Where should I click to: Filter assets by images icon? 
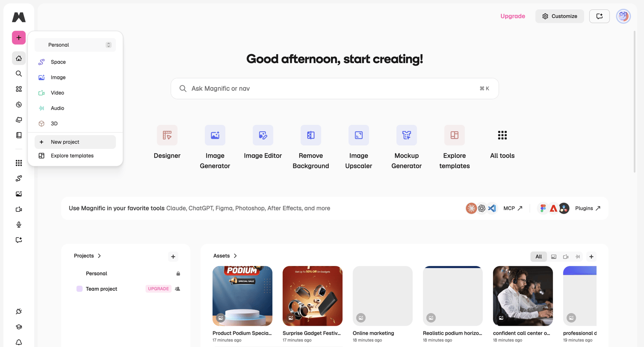click(x=554, y=257)
